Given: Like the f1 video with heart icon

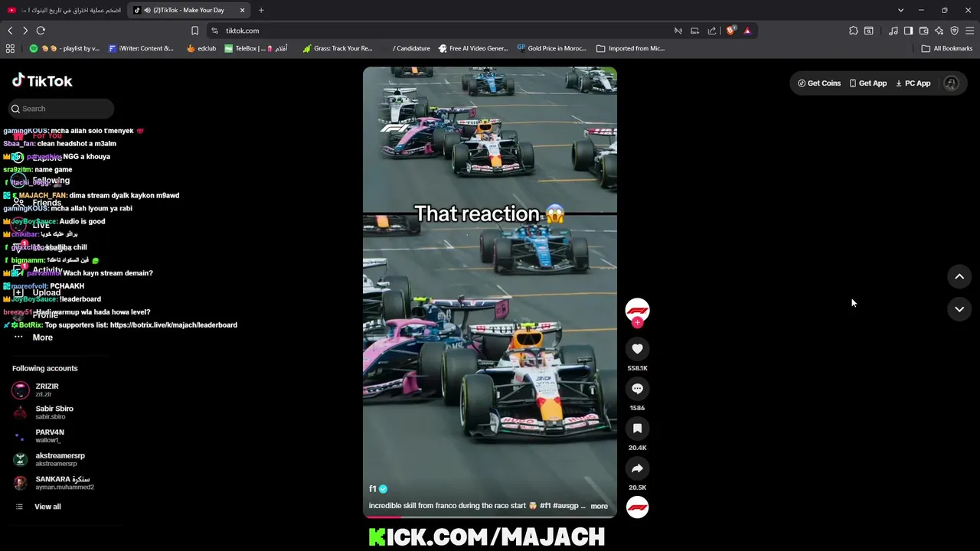Looking at the screenshot, I should point(637,349).
